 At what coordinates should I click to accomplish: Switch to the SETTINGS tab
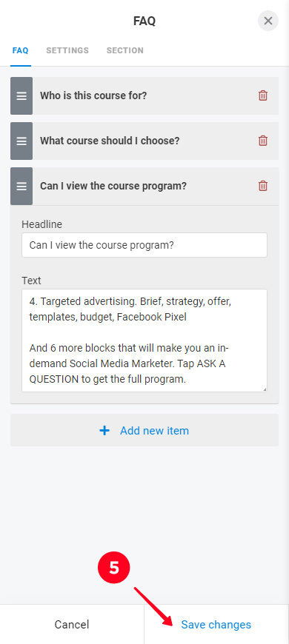pos(67,50)
